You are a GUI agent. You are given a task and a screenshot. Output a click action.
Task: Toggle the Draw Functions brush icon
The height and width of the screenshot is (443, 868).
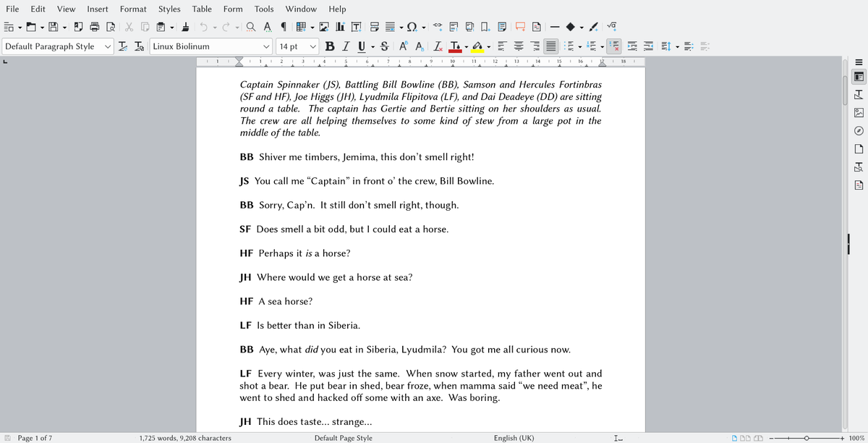point(593,27)
